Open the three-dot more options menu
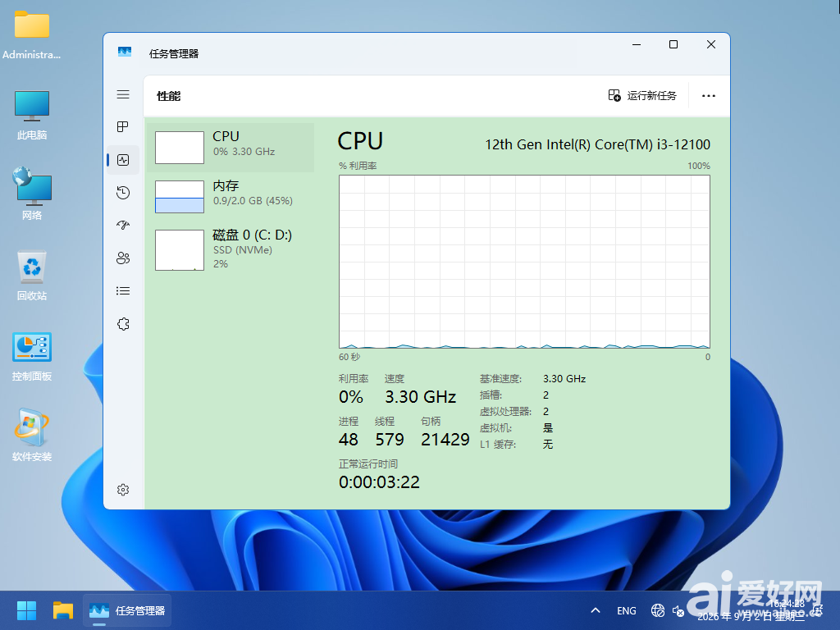This screenshot has height=630, width=840. pyautogui.click(x=708, y=96)
